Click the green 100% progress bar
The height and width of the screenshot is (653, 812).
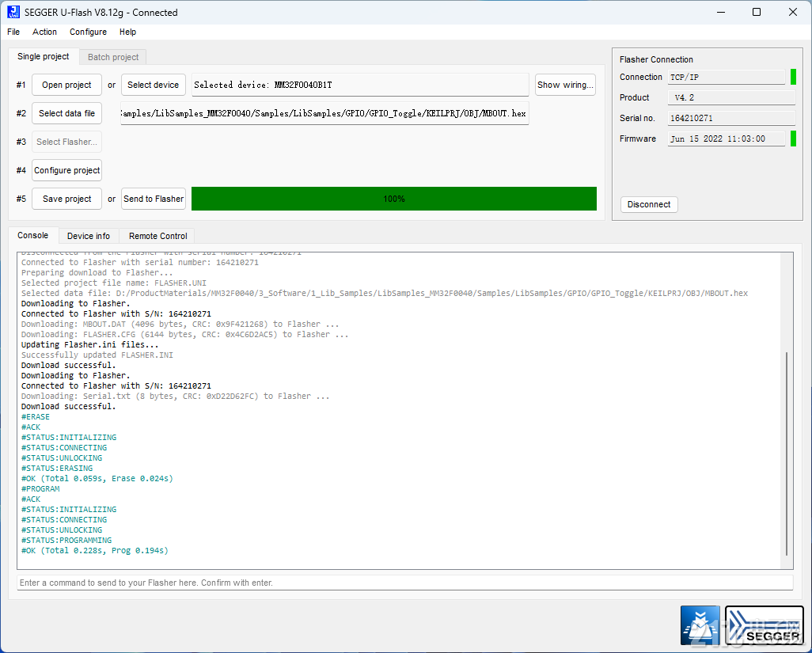click(x=394, y=199)
